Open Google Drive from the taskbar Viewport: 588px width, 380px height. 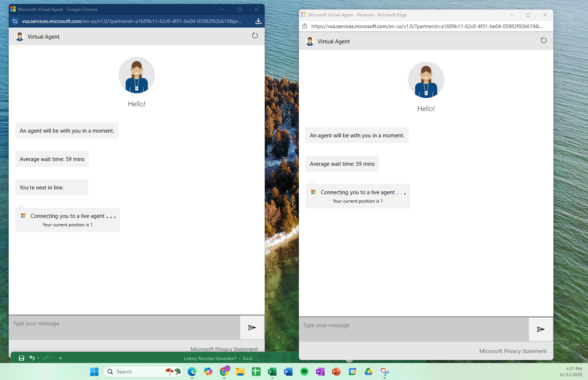(369, 372)
